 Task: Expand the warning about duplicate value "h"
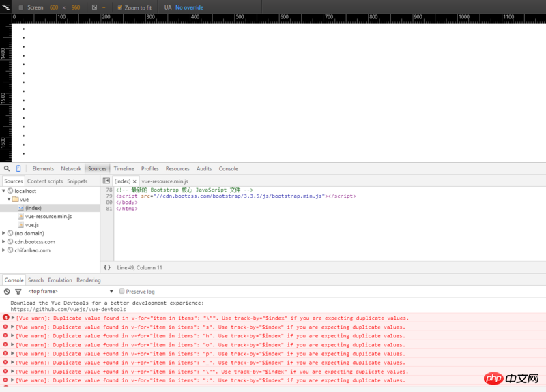click(12, 335)
